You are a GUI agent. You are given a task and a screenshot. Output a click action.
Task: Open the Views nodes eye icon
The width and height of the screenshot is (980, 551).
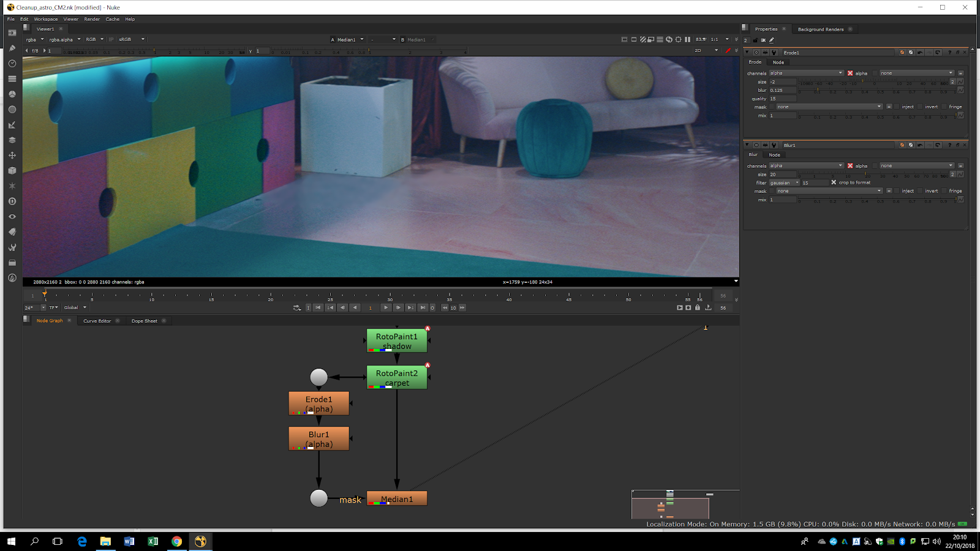pos(12,217)
